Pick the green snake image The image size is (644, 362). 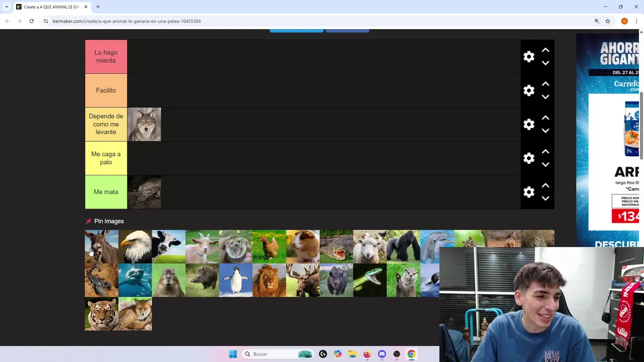click(370, 281)
